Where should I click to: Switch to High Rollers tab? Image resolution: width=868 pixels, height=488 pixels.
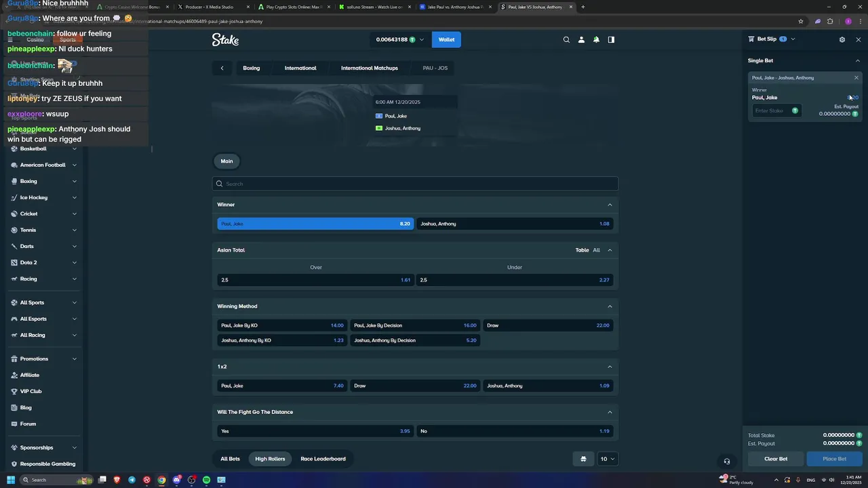pos(270,459)
